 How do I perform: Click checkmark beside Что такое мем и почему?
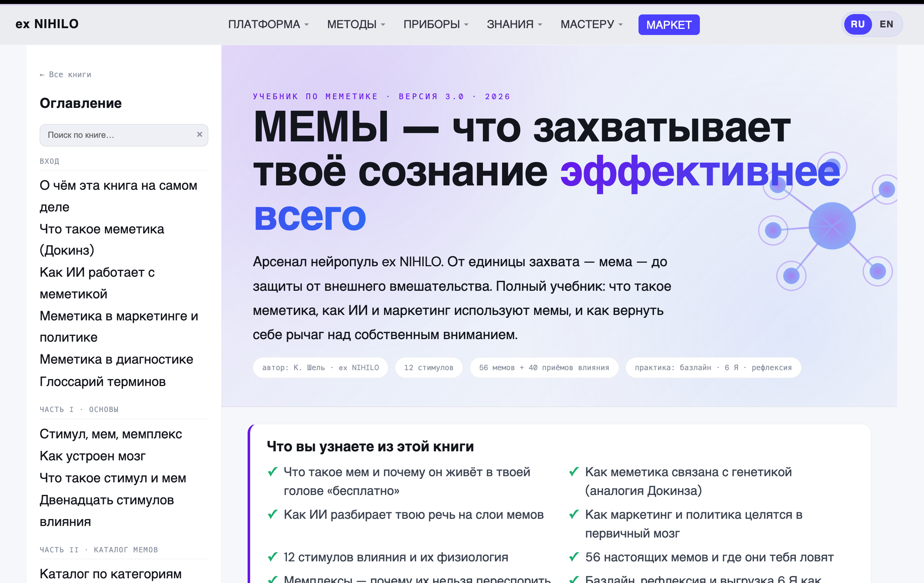click(x=273, y=472)
